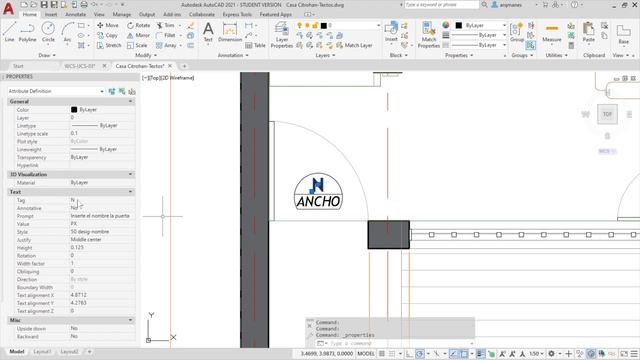This screenshot has width=640, height=360.
Task: Activate the Fillet command
Action: (166, 36)
